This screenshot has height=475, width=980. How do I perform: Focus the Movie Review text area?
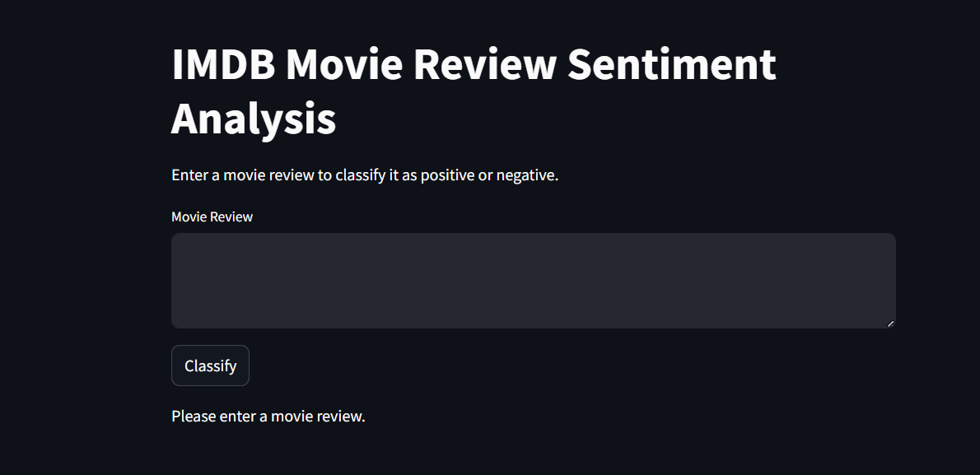point(533,280)
